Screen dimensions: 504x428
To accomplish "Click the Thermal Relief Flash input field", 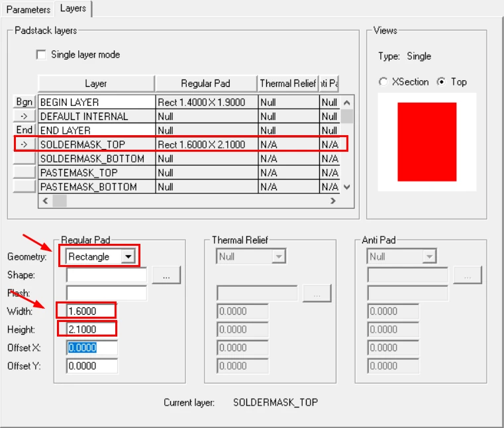I will point(257,293).
